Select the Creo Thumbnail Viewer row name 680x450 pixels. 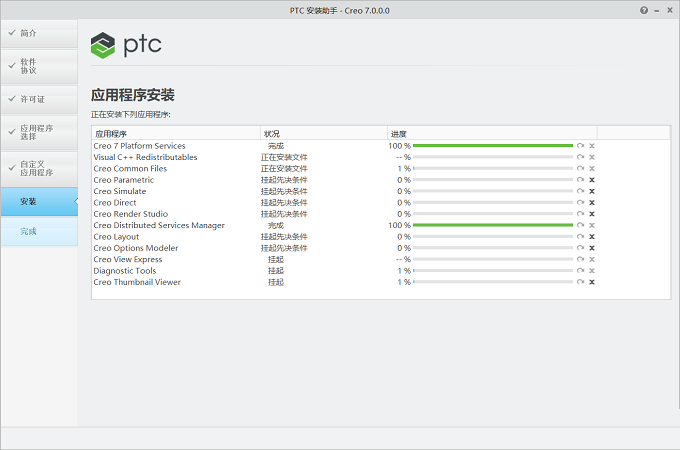point(137,282)
